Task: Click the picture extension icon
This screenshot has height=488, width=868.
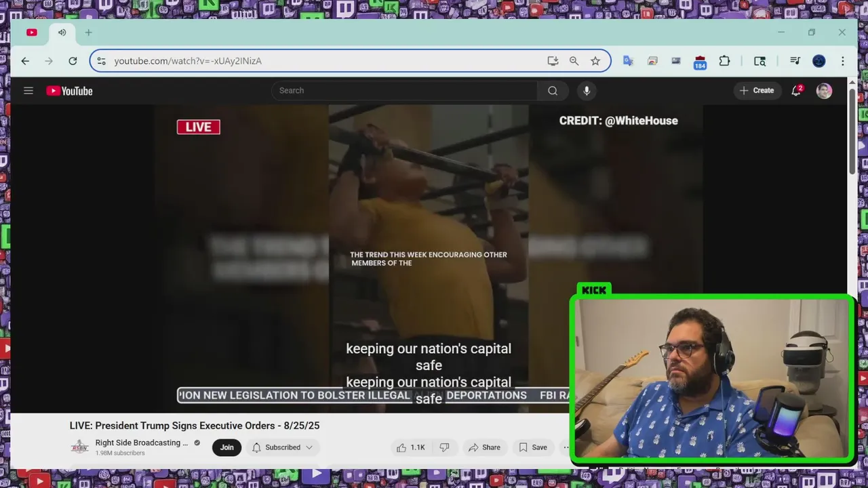Action: click(676, 61)
